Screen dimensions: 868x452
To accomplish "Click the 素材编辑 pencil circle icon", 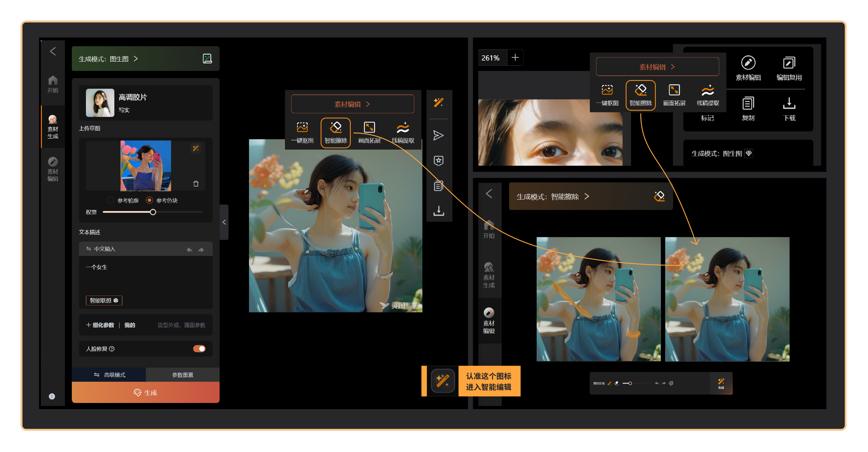I will [748, 63].
